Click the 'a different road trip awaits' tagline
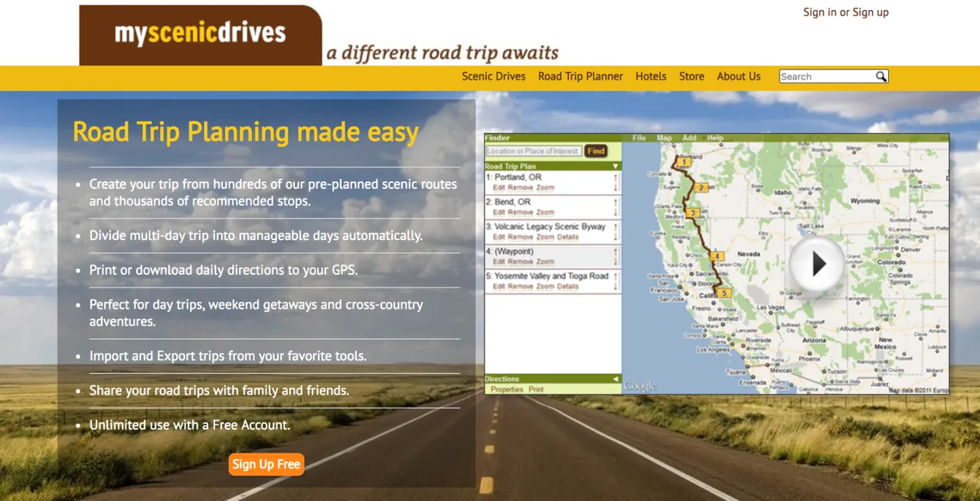Image resolution: width=980 pixels, height=501 pixels. [x=443, y=53]
